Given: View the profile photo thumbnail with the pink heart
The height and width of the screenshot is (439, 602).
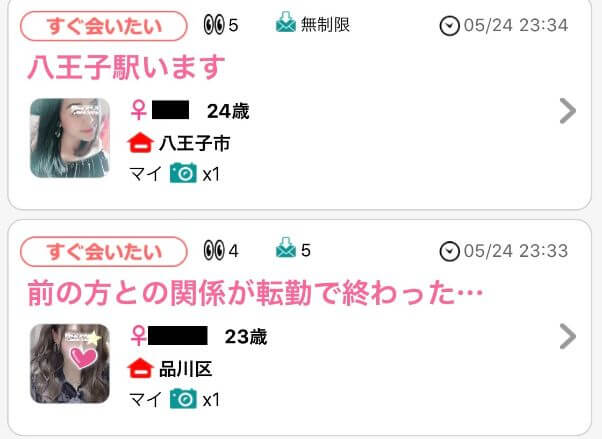Looking at the screenshot, I should [70, 363].
